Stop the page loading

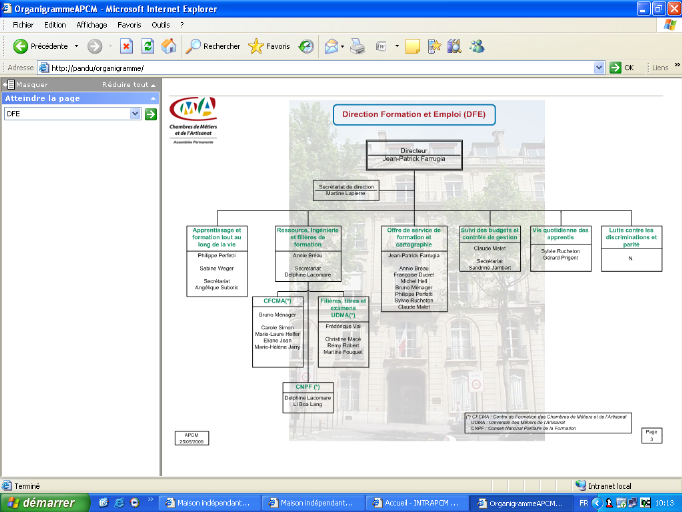pyautogui.click(x=126, y=46)
